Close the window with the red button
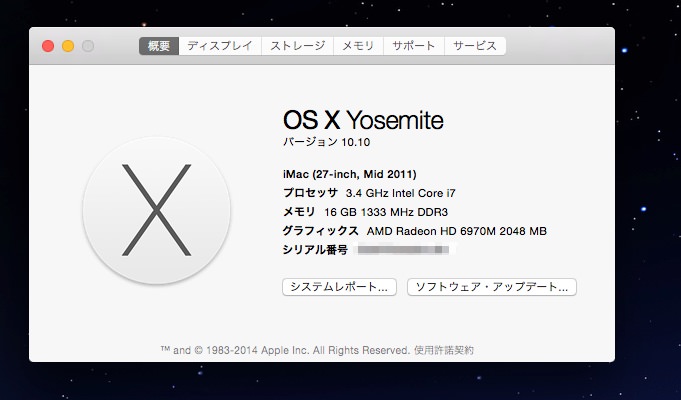 (x=48, y=46)
